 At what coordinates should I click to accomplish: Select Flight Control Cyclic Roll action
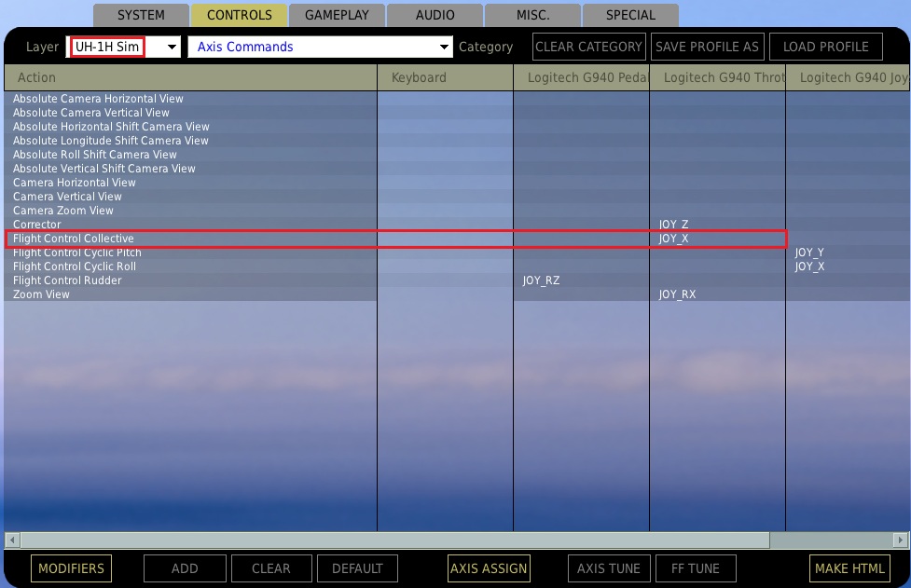[x=190, y=267]
